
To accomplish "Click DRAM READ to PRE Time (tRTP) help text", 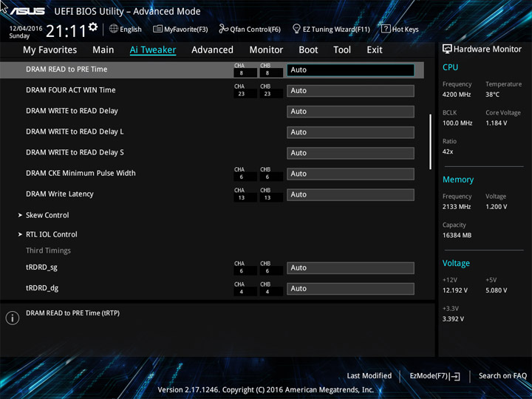I will point(72,313).
